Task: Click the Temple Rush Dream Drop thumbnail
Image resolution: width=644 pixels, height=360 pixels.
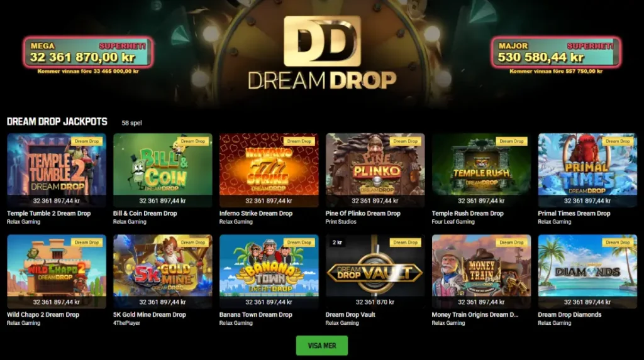Action: tap(481, 170)
